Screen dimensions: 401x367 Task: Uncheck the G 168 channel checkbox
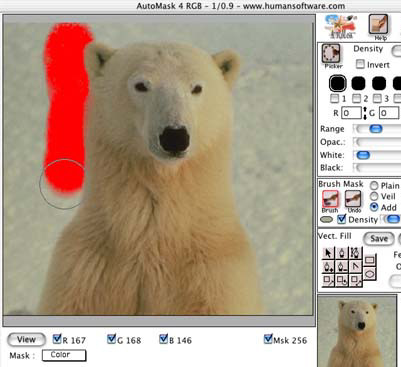point(112,339)
